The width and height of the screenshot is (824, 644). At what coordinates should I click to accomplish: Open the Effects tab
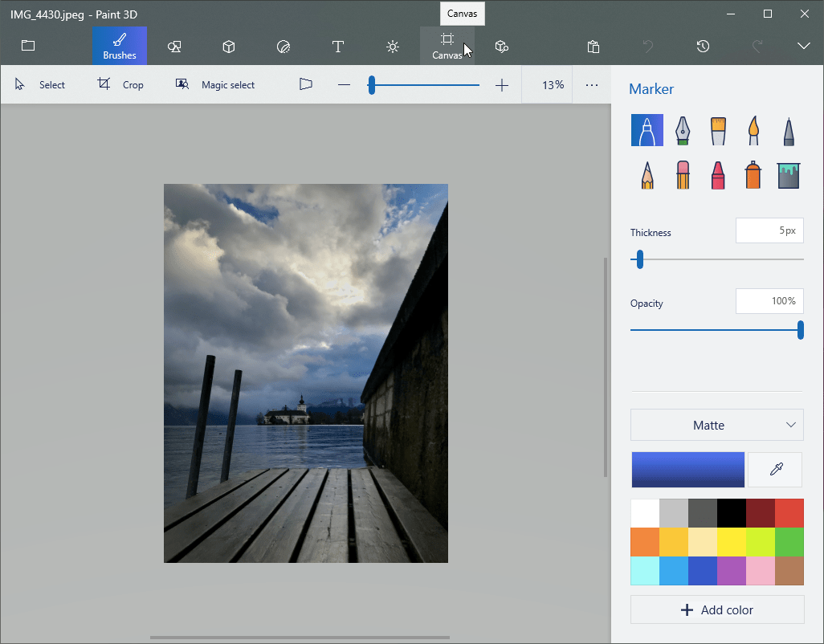coord(393,47)
